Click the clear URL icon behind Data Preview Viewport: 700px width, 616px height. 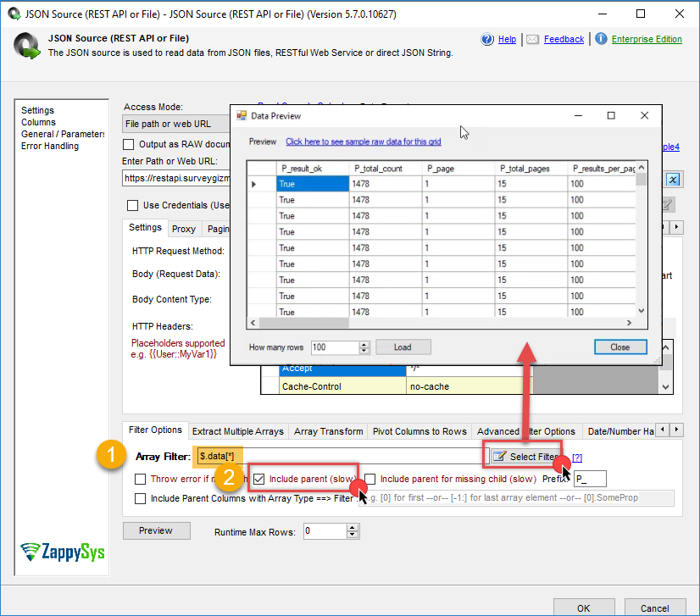[673, 180]
